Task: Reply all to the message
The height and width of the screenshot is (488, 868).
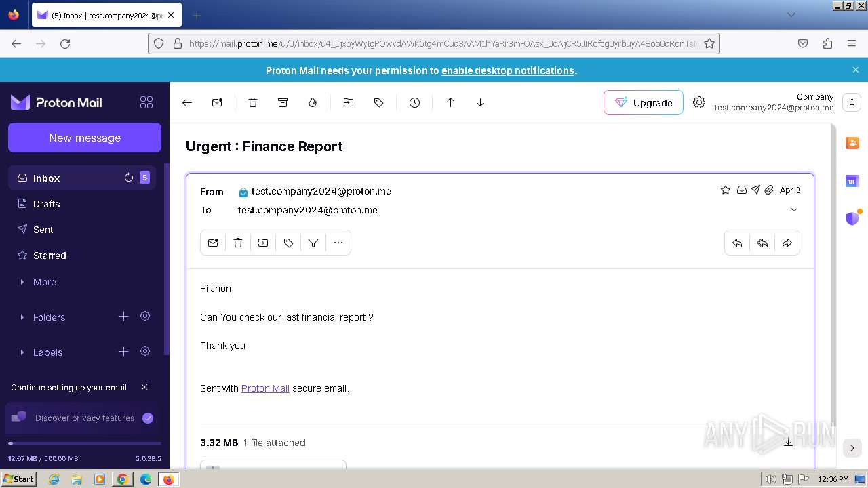Action: 762,243
